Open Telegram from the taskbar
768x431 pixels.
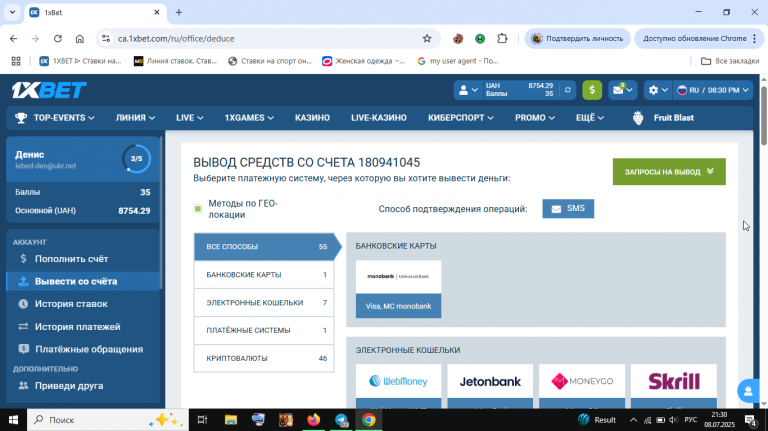click(x=341, y=420)
